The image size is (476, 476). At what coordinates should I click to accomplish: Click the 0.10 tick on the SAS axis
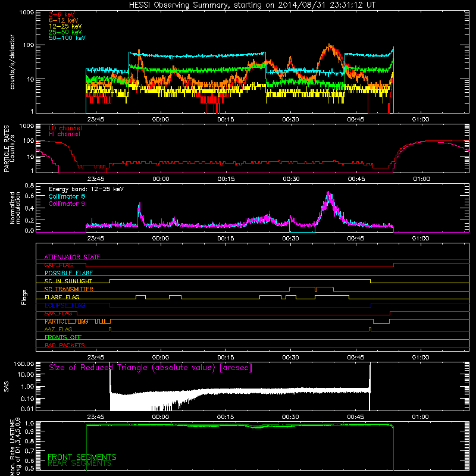27,399
